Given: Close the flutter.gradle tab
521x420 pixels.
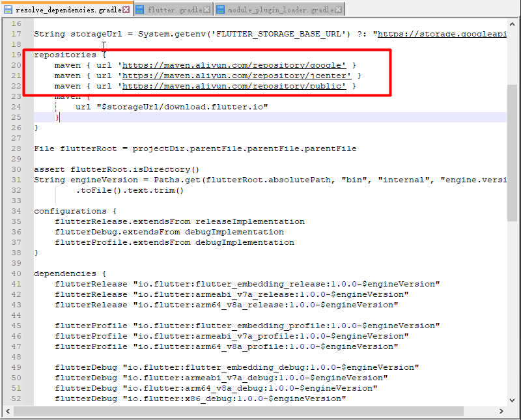Looking at the screenshot, I should pyautogui.click(x=206, y=10).
